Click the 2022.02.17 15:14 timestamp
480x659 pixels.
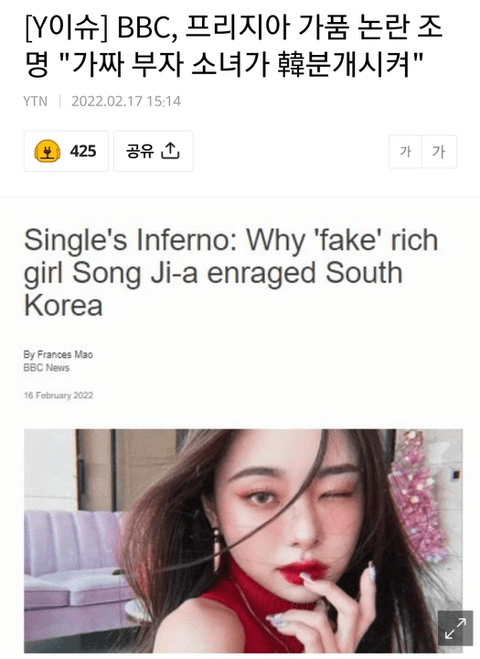[x=126, y=101]
